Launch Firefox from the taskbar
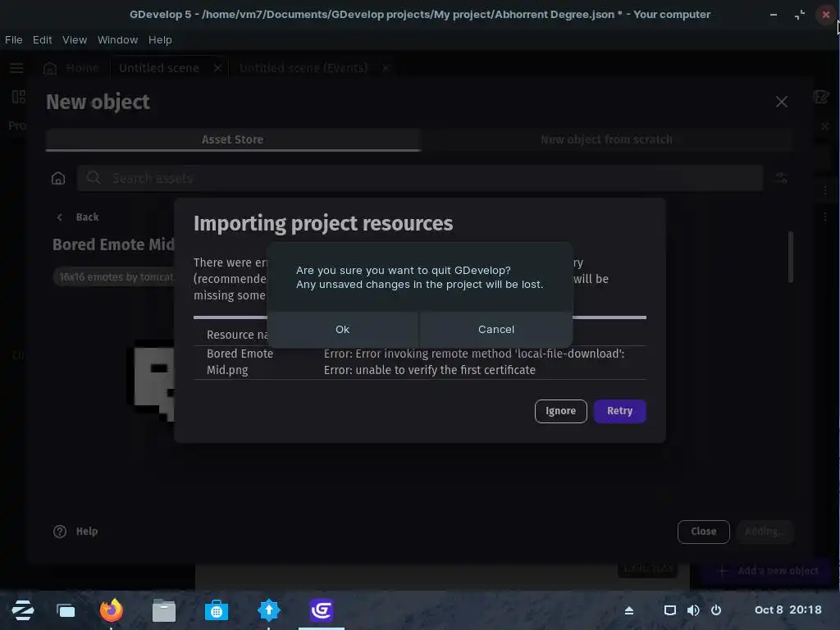Screen dimensions: 840x630 tap(112, 610)
